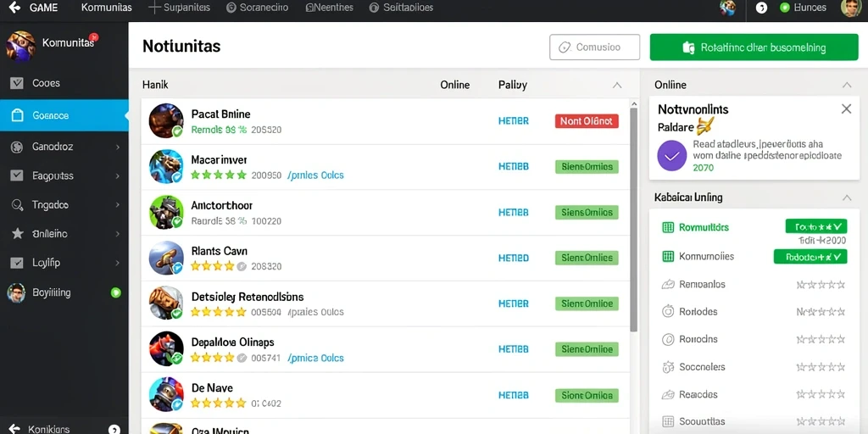The image size is (868, 434).
Task: Collapse the Kabaicar Unling section chevron
Action: pyautogui.click(x=847, y=198)
